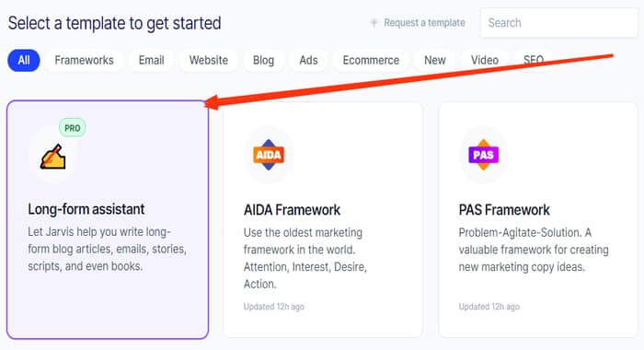Click the green PRO badge
Viewport: 644px width, 350px height.
pyautogui.click(x=73, y=128)
